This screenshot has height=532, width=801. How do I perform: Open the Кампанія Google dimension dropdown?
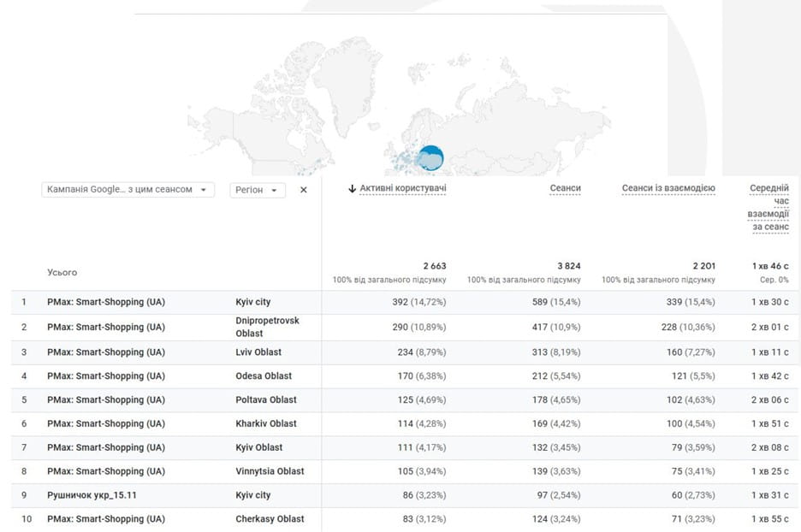coord(128,189)
